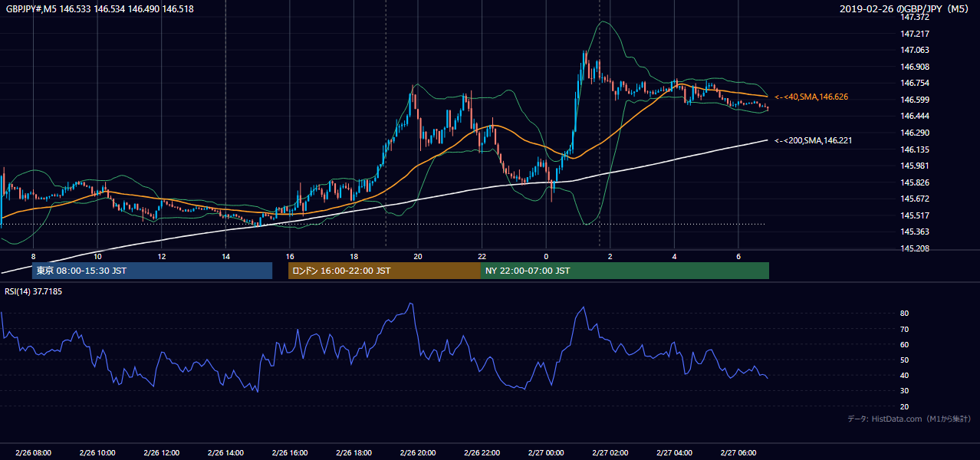The width and height of the screenshot is (980, 460).
Task: Select the 東京 08:00-15:30 JST session bar
Action: pos(152,271)
